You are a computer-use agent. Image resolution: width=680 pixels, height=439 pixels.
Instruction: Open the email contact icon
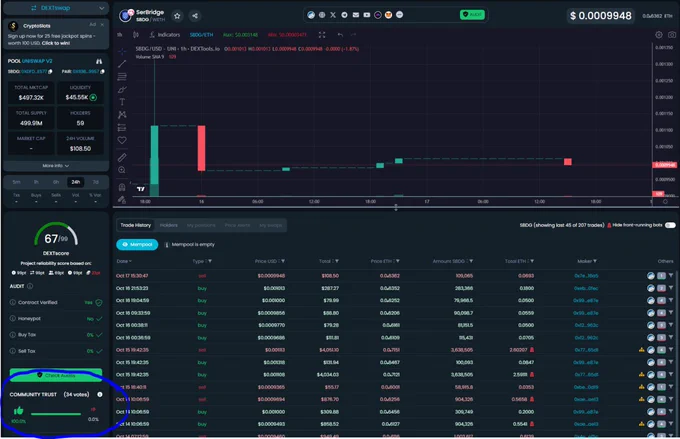click(x=356, y=15)
